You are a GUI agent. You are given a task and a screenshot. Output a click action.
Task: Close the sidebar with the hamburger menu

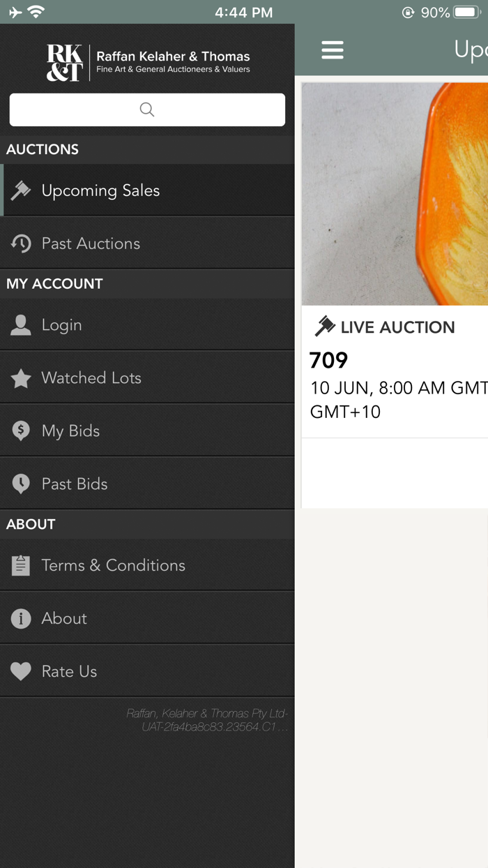[x=333, y=50]
